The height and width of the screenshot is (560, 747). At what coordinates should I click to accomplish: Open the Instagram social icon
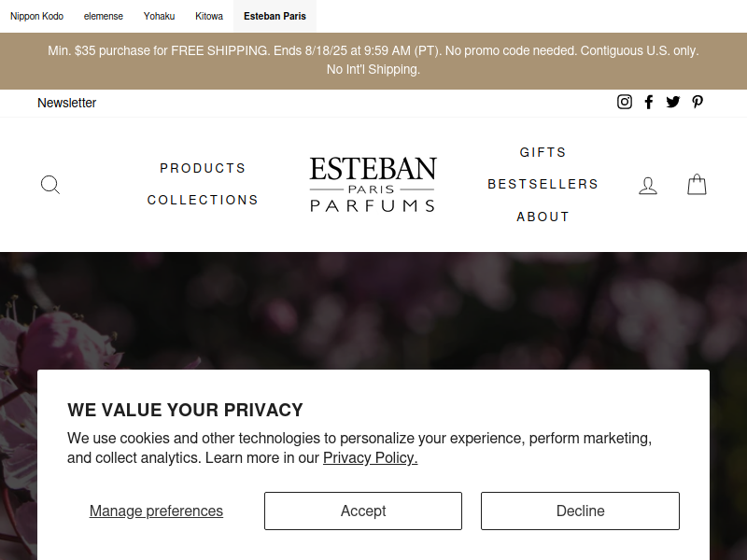pyautogui.click(x=625, y=102)
